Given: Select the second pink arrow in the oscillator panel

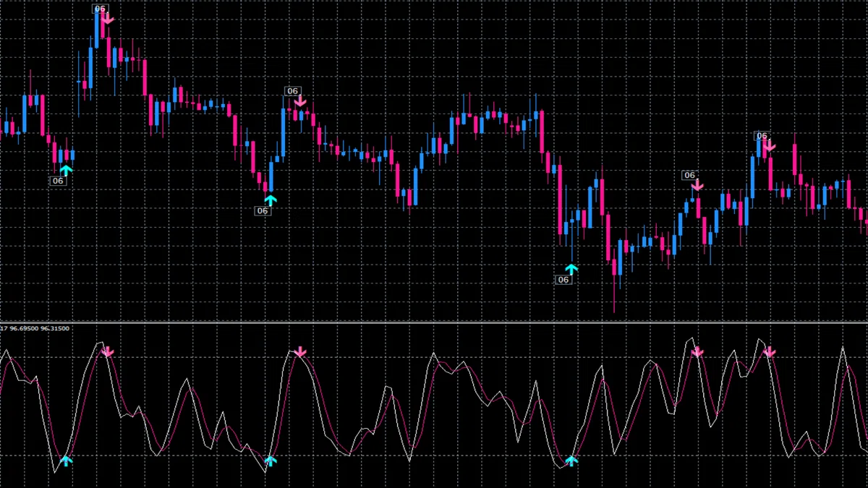Looking at the screenshot, I should tap(300, 352).
